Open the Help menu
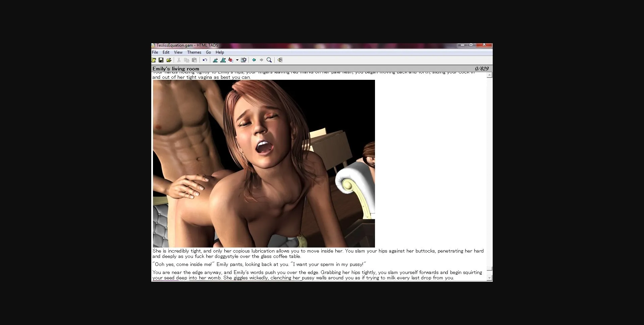644x325 pixels. coord(220,52)
